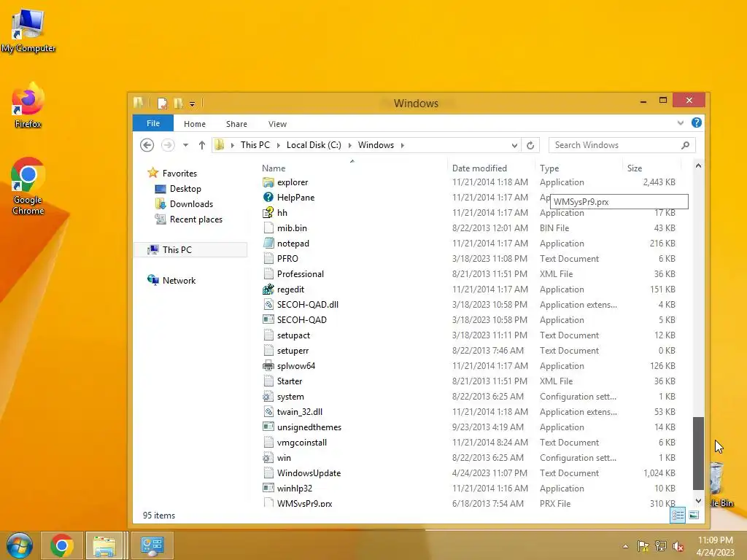Viewport: 747px width, 560px height.
Task: Expand the ribbon with the chevron
Action: (681, 122)
